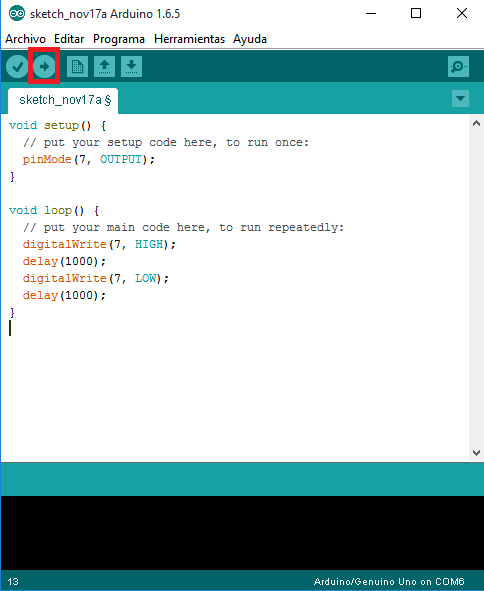Click on the void setup() line

(x=58, y=126)
